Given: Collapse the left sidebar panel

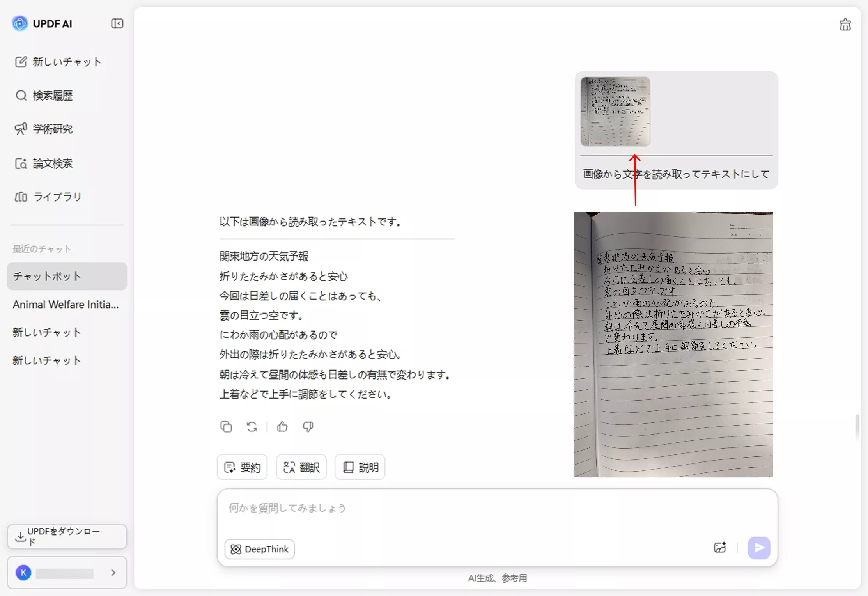Looking at the screenshot, I should click(117, 23).
